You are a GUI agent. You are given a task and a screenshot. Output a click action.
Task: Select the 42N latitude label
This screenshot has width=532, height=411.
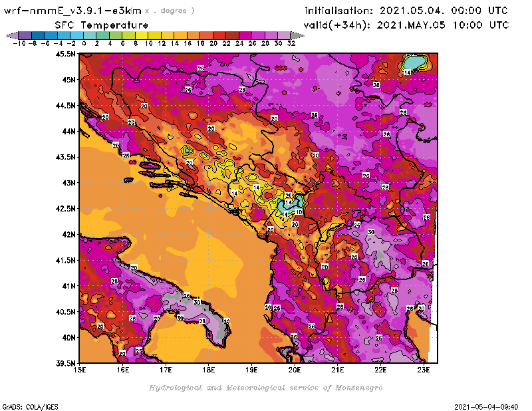coord(68,235)
